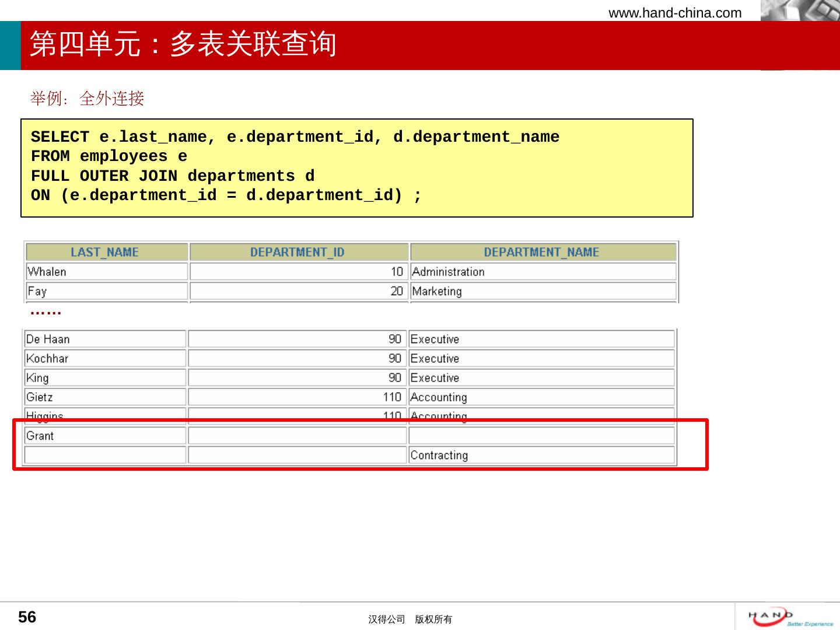Click the 'FROM employees e' SQL line
This screenshot has width=840, height=630.
(x=109, y=156)
